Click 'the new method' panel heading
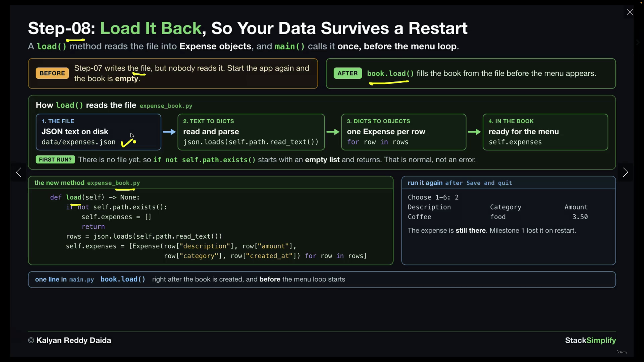This screenshot has width=644, height=362. (x=59, y=183)
